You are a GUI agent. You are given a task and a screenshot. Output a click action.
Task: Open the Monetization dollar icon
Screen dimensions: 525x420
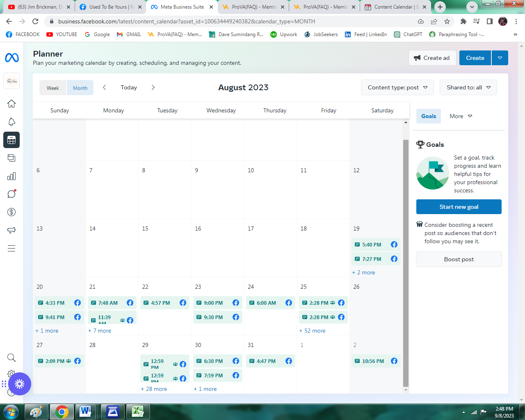click(11, 212)
